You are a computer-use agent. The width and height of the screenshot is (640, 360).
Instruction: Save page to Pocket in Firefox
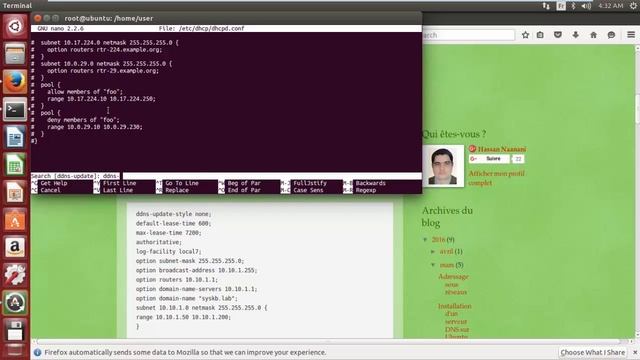[x=558, y=35]
